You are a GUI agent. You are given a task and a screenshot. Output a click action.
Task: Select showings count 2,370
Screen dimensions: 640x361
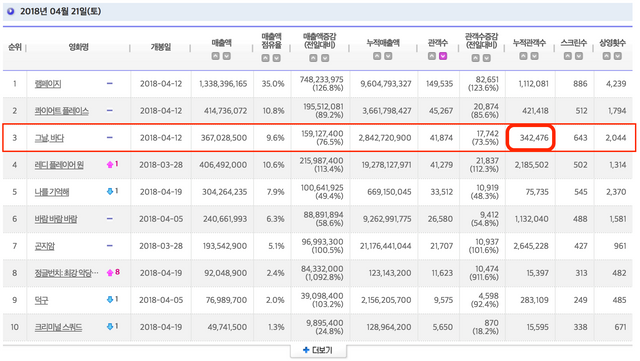[616, 192]
